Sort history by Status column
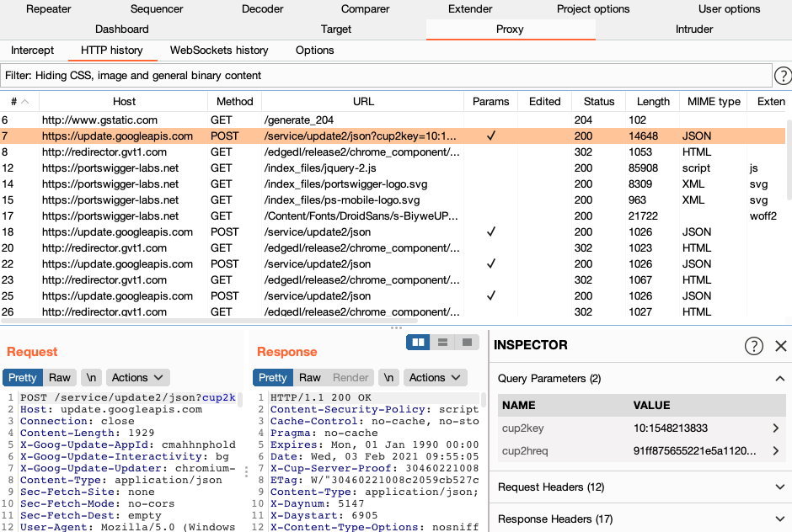 (x=598, y=101)
